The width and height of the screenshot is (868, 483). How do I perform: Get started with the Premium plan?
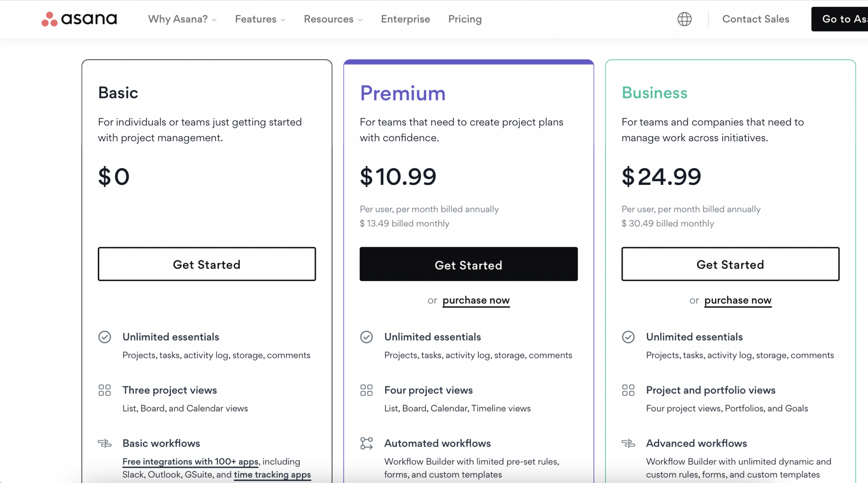[468, 264]
